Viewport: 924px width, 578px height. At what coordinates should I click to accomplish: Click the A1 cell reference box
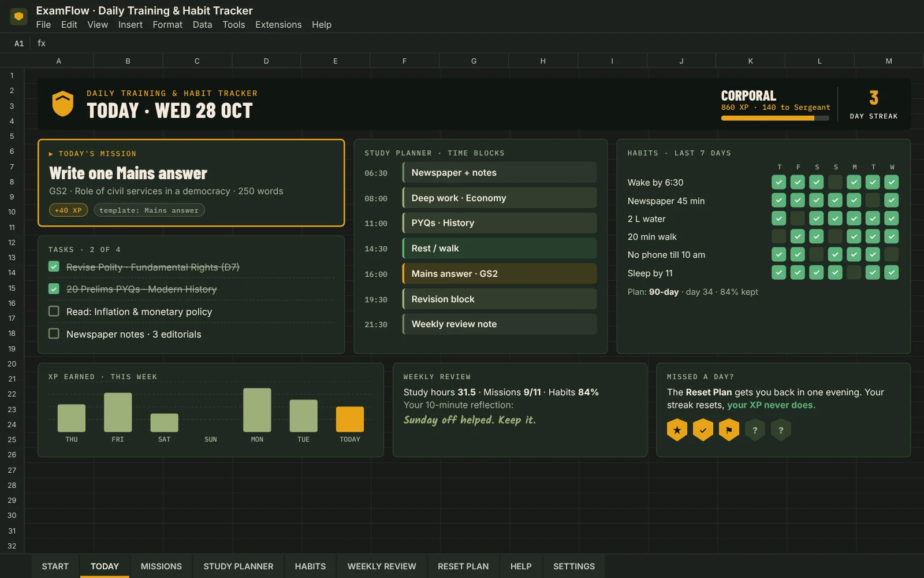click(19, 43)
